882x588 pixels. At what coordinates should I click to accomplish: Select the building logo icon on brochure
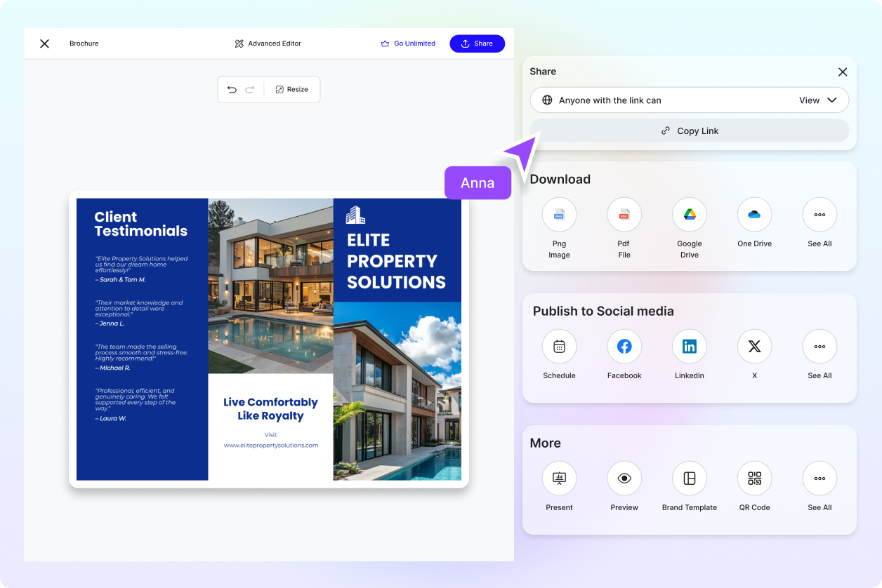[x=356, y=215]
